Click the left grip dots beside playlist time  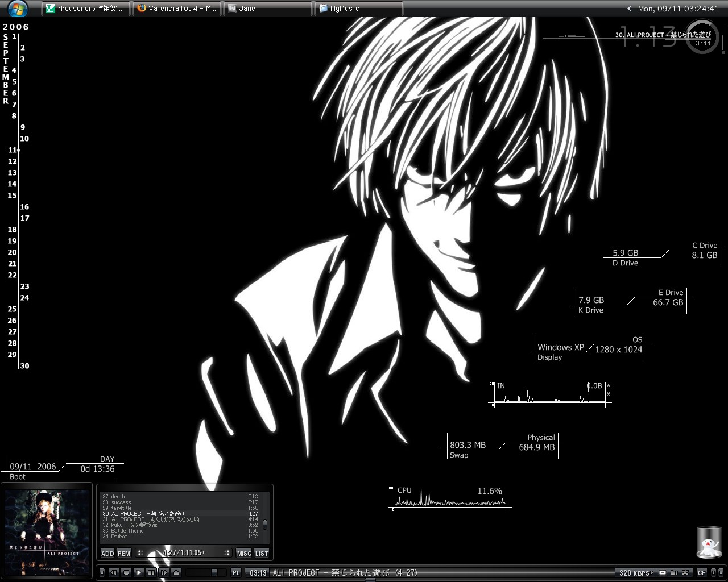click(140, 553)
